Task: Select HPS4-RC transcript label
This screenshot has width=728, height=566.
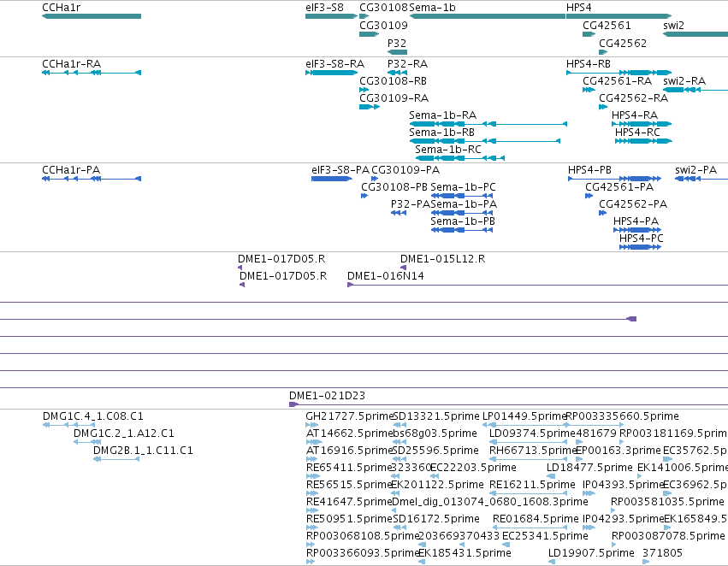Action: 637,133
